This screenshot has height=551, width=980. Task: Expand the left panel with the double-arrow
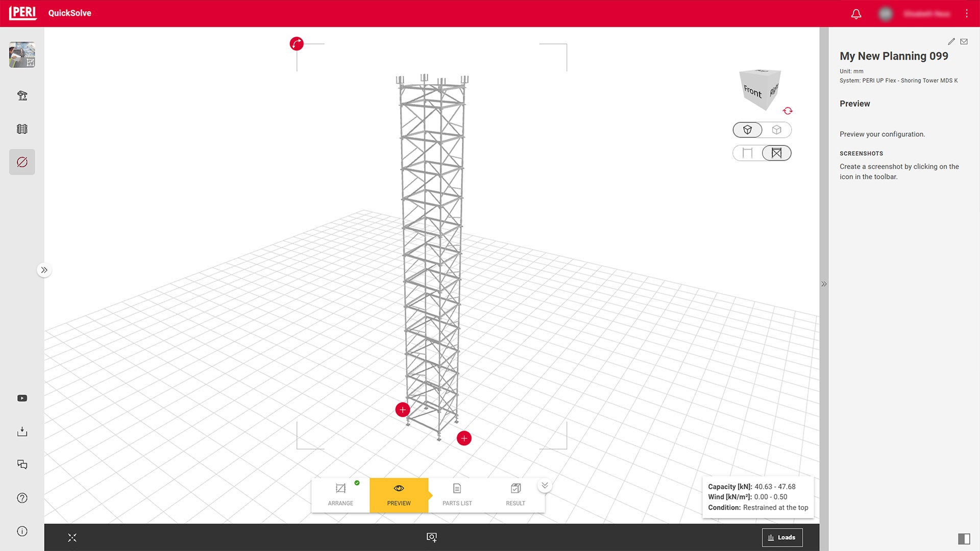[x=44, y=270]
